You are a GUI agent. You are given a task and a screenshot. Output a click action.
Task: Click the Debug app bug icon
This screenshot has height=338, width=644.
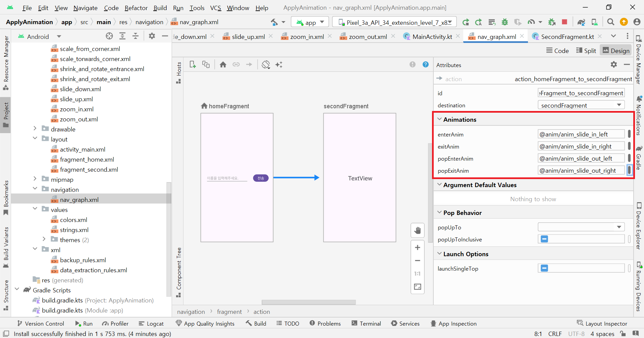pyautogui.click(x=505, y=22)
